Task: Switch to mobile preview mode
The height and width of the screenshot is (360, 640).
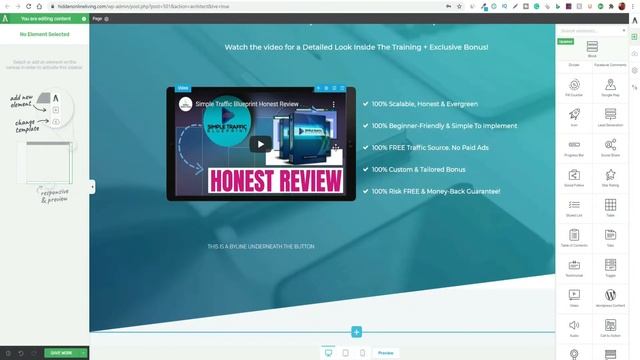Action: click(x=362, y=353)
